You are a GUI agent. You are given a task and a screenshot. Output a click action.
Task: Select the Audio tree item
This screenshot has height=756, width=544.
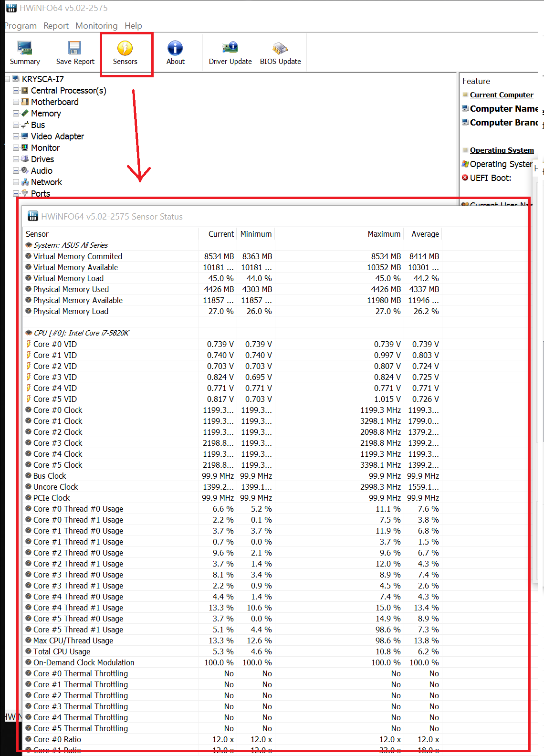click(x=42, y=170)
